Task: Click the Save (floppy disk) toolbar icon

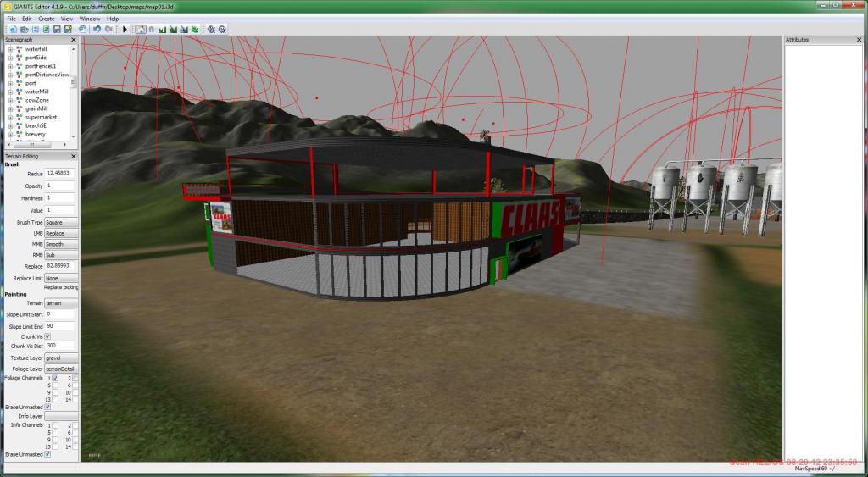Action: 57,30
